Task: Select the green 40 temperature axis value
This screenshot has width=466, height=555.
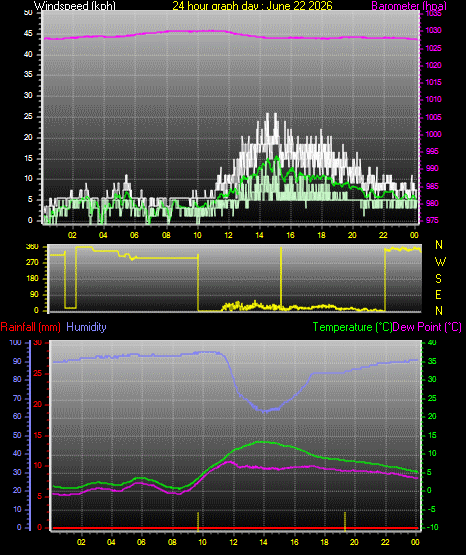Action: (432, 342)
